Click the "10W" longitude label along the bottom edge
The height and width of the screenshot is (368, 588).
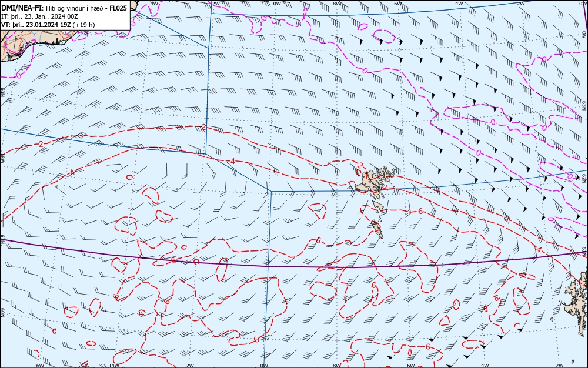point(263,366)
